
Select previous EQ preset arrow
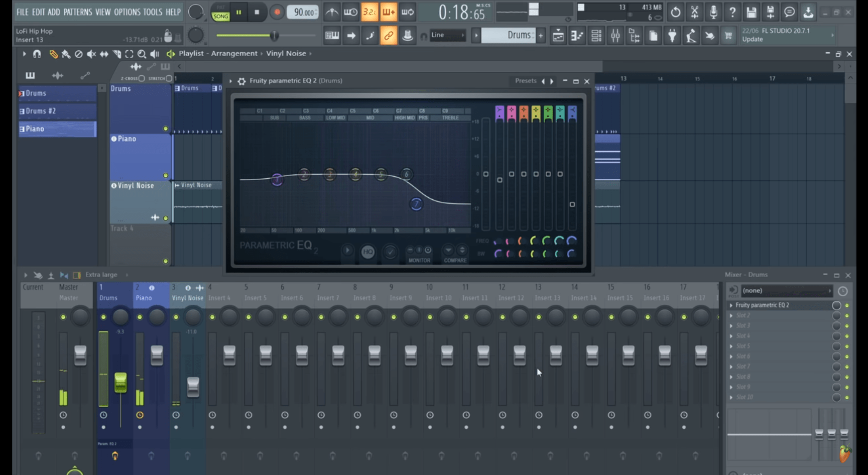[x=543, y=81]
